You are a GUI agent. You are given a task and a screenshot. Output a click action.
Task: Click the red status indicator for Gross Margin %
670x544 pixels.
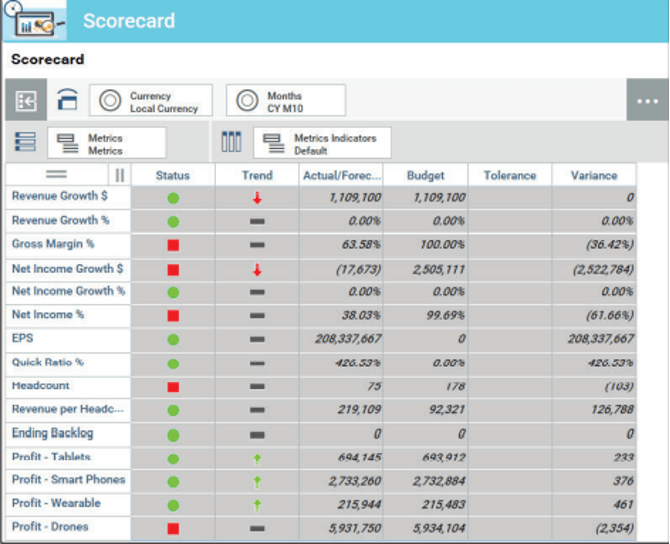(x=173, y=245)
